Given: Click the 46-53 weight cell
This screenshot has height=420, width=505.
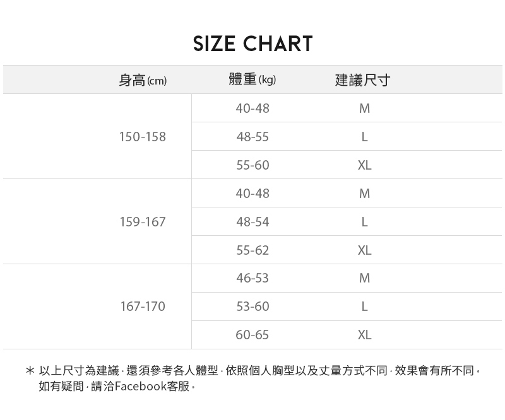Looking at the screenshot, I should point(252,278).
